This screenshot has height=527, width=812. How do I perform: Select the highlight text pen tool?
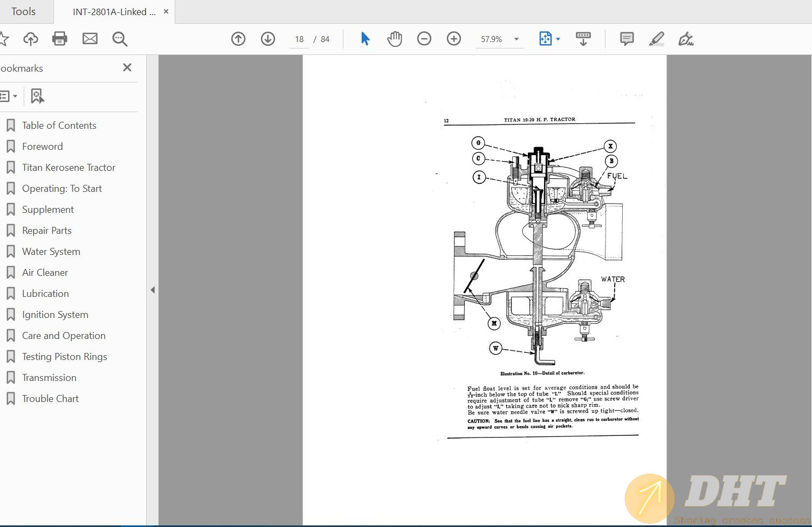point(656,39)
